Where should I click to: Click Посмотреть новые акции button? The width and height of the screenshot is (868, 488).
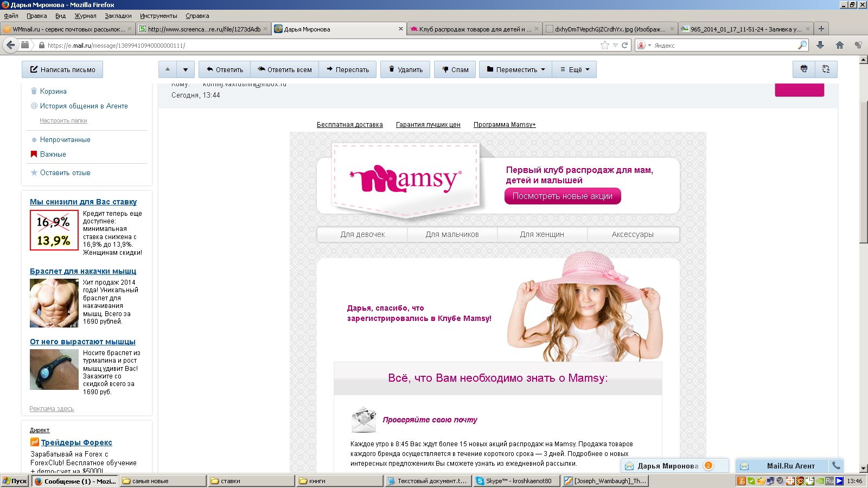tap(563, 196)
